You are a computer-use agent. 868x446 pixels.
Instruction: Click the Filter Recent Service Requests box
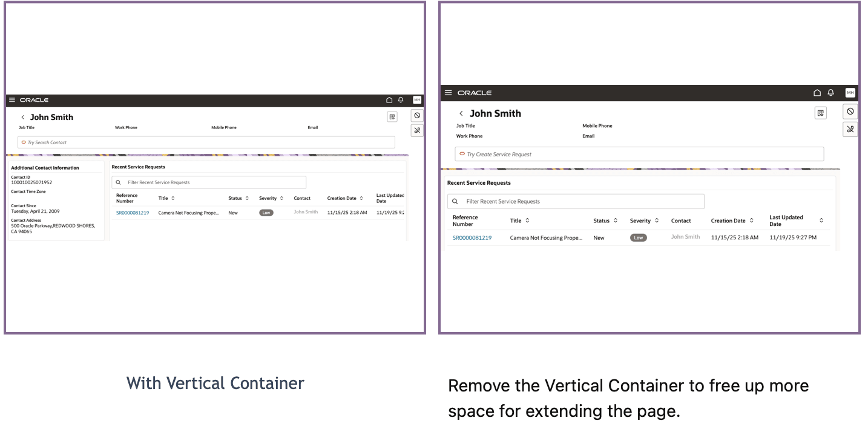click(575, 201)
